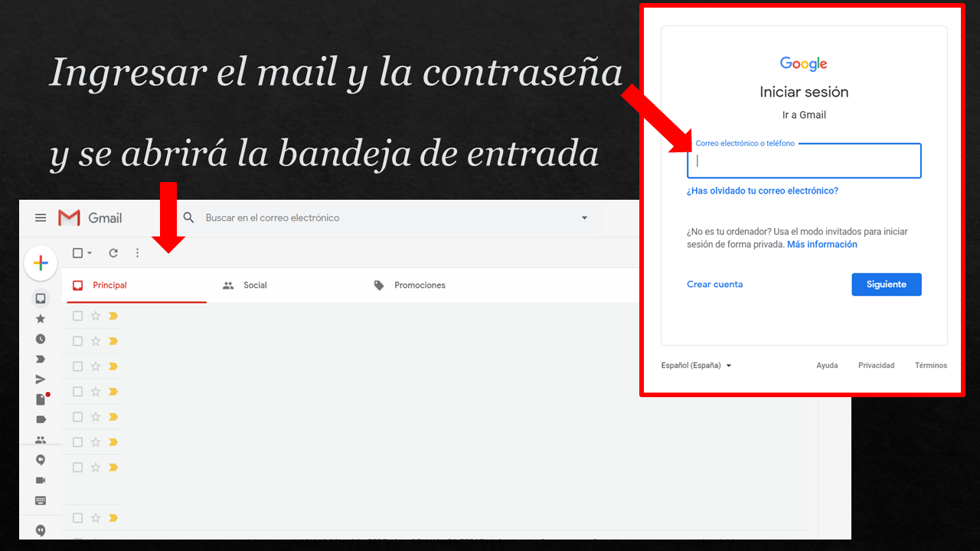Refresh the inbox with the reload icon

[x=113, y=253]
